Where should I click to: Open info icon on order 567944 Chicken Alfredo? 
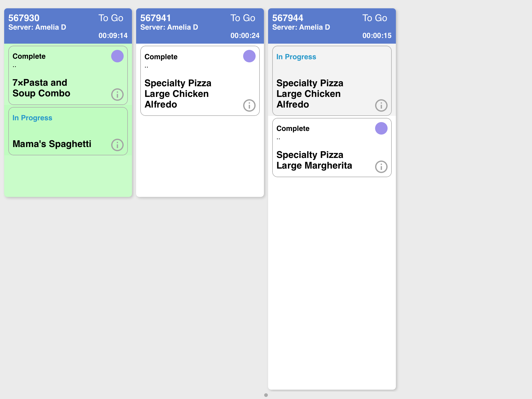coord(381,105)
